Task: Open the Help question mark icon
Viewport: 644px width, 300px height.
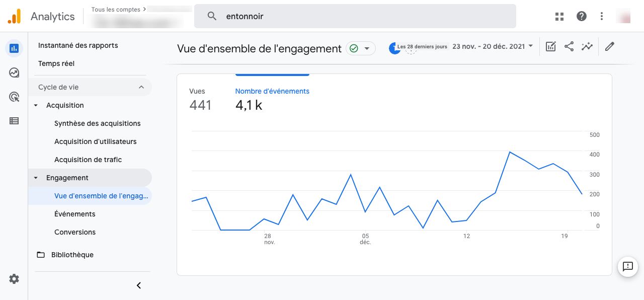Action: point(582,17)
